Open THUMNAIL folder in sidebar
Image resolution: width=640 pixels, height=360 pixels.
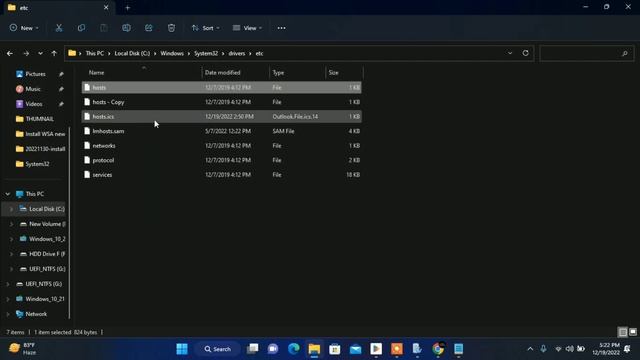point(40,119)
